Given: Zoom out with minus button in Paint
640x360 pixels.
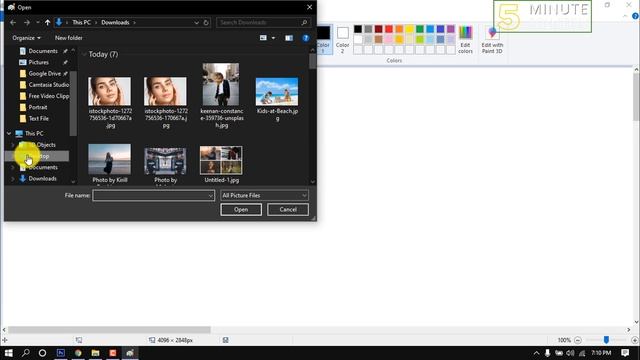Looking at the screenshot, I should click(578, 340).
